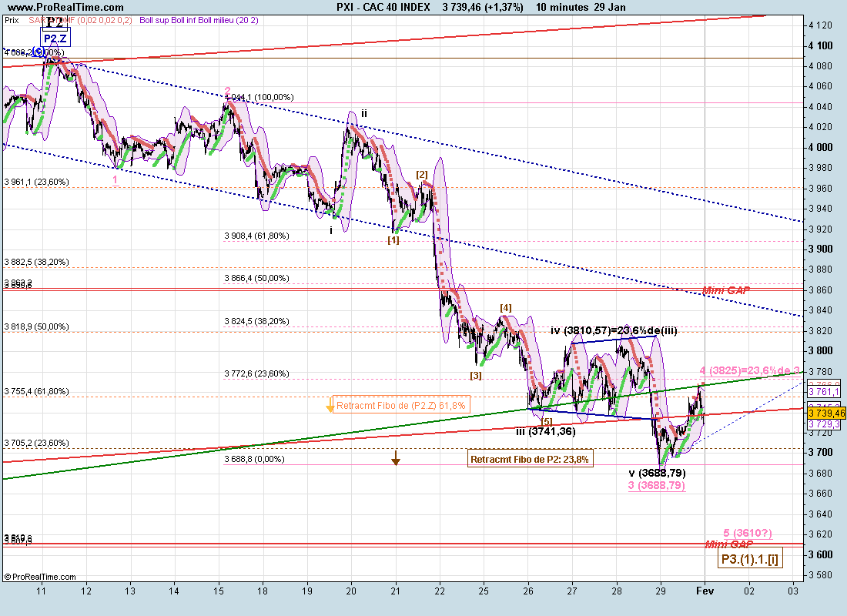Click the ©ProRealTime.com footer text

coord(40,577)
